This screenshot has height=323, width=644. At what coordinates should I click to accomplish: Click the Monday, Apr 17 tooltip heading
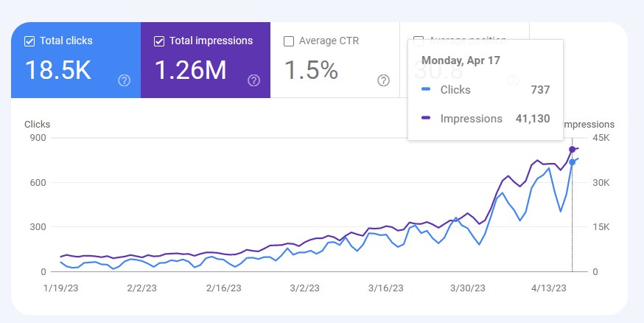click(461, 60)
